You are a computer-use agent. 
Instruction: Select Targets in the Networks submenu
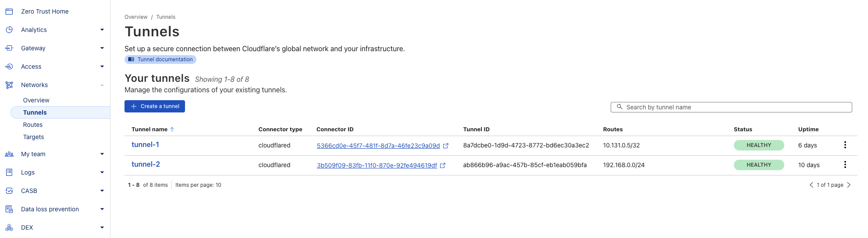pos(34,137)
